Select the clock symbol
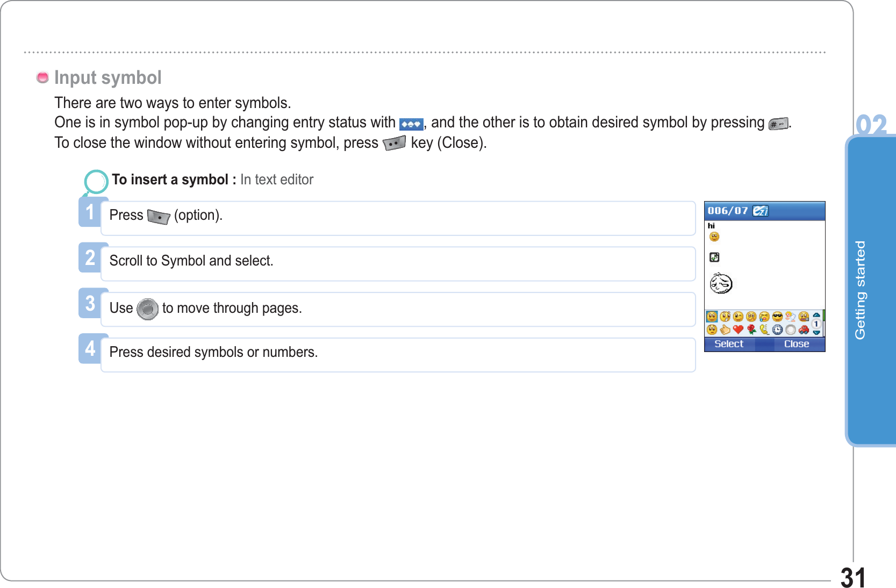This screenshot has height=588, width=896. [777, 329]
